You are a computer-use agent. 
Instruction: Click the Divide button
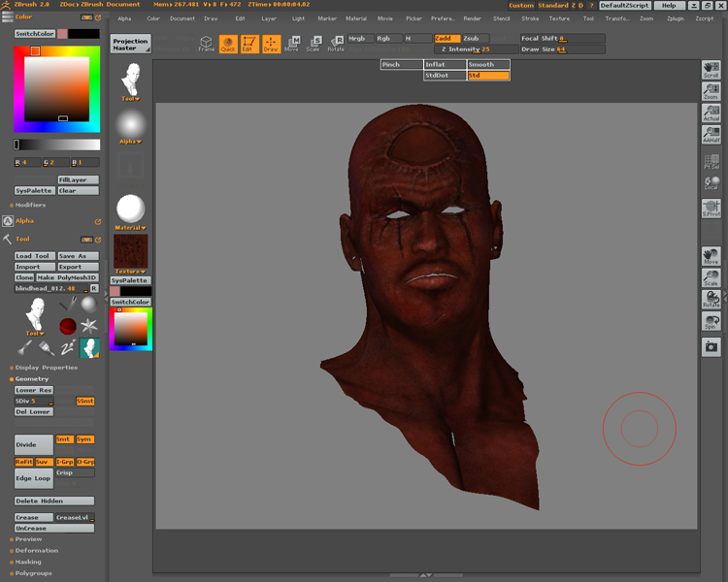(33, 443)
